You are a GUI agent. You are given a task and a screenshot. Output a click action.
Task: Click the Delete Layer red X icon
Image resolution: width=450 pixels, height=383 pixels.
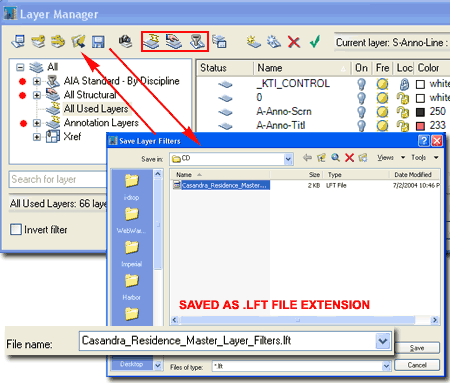(x=294, y=42)
